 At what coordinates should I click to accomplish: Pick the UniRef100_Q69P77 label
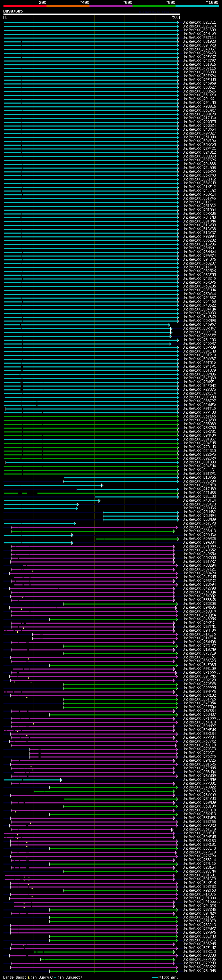click(199, 527)
